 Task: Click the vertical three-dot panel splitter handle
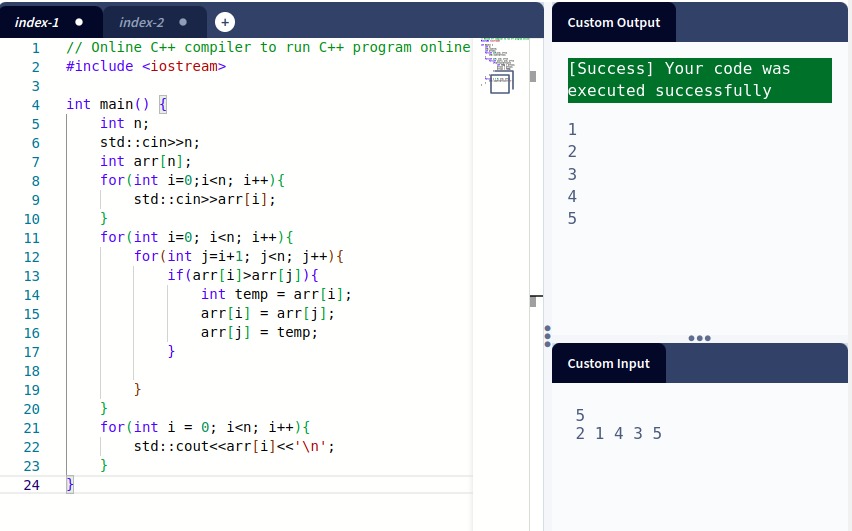[x=547, y=336]
